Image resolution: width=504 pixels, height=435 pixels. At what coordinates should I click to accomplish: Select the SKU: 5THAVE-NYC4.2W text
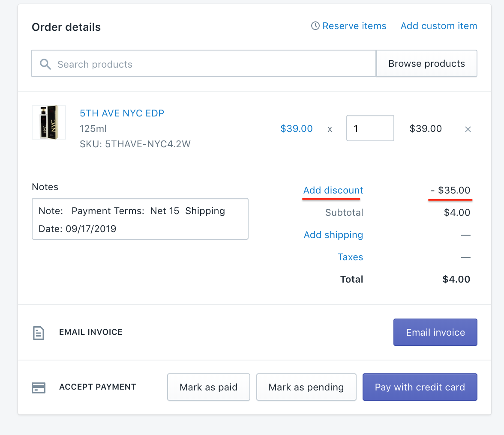(x=135, y=144)
